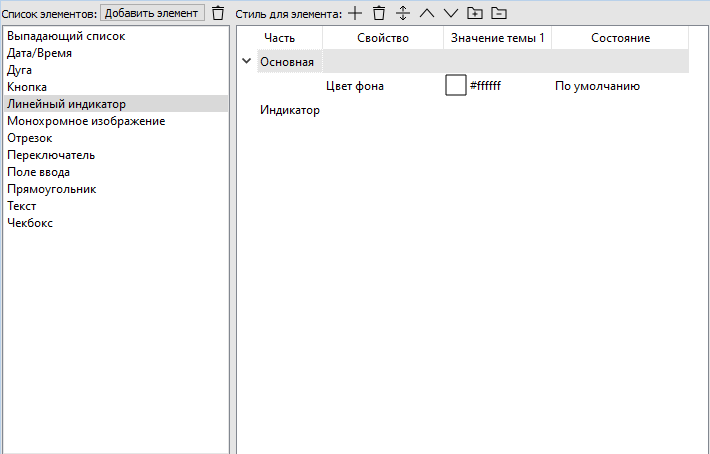This screenshot has width=710, height=454.
Task: Click the move up arrow icon
Action: 427,13
